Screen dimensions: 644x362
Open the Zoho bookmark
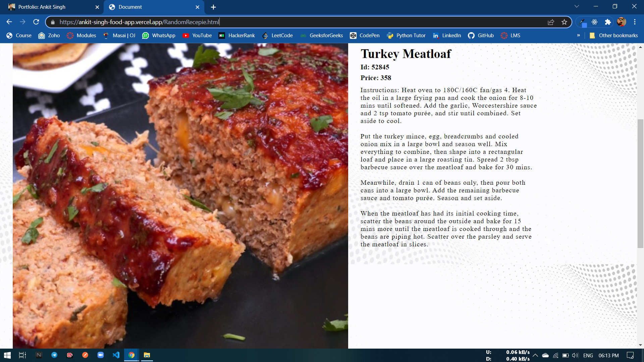[x=49, y=36]
